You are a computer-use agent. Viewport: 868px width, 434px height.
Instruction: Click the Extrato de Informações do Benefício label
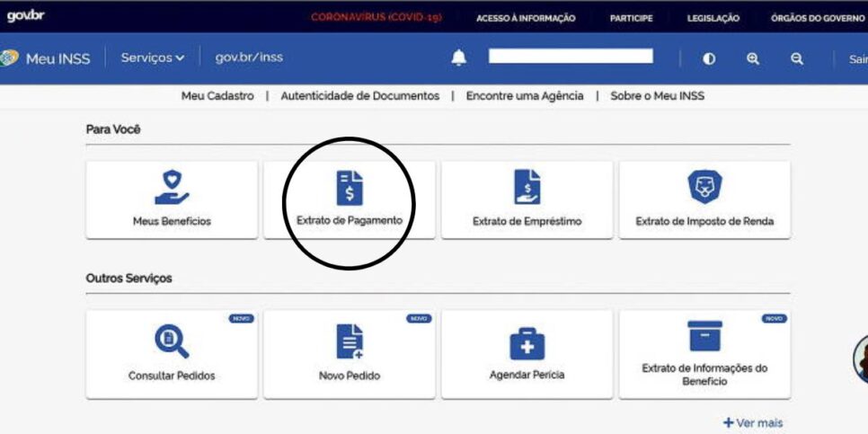coord(704,375)
